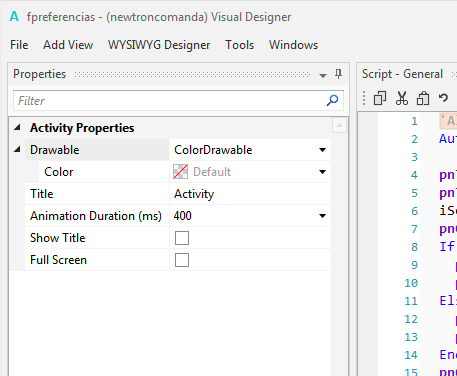Collapse the Drawable property group
Image resolution: width=457 pixels, height=376 pixels.
pos(17,150)
